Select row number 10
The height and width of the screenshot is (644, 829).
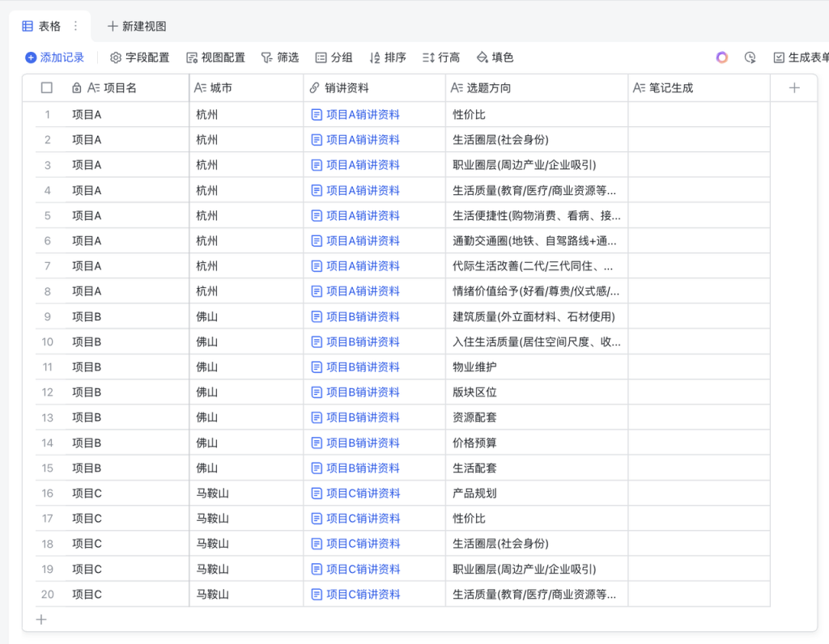point(48,341)
